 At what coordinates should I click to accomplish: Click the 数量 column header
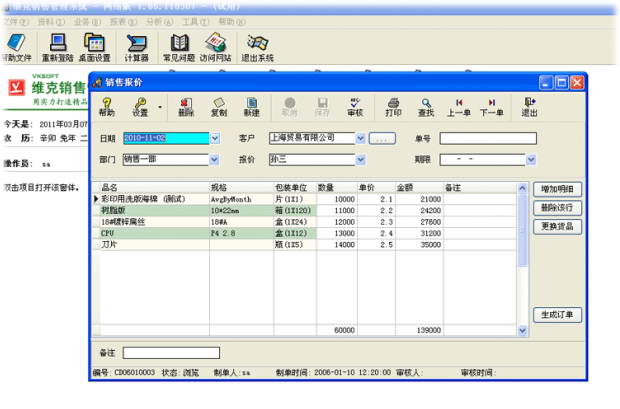pyautogui.click(x=337, y=188)
